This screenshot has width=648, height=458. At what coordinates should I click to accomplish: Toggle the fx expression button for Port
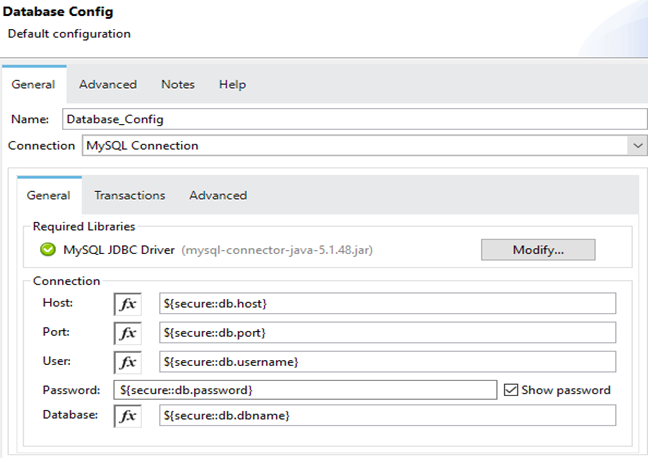(128, 333)
